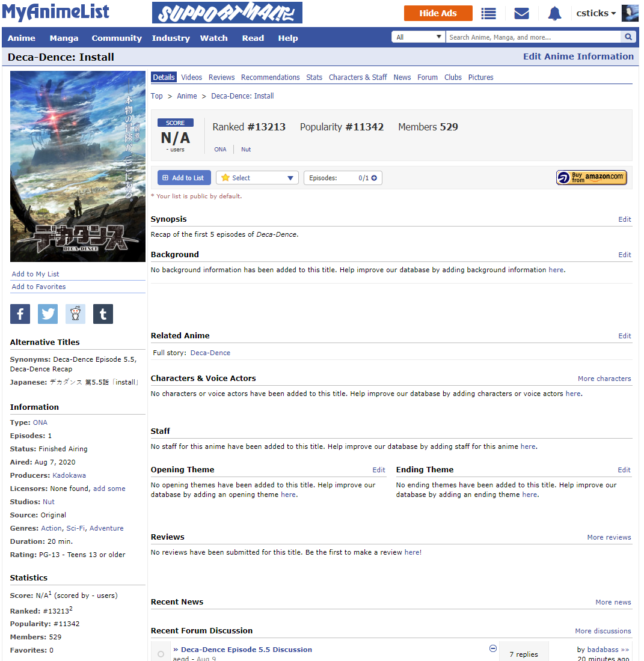Screen dimensions: 644x661
Task: Collapse forum discussion minus icon
Action: pos(493,648)
